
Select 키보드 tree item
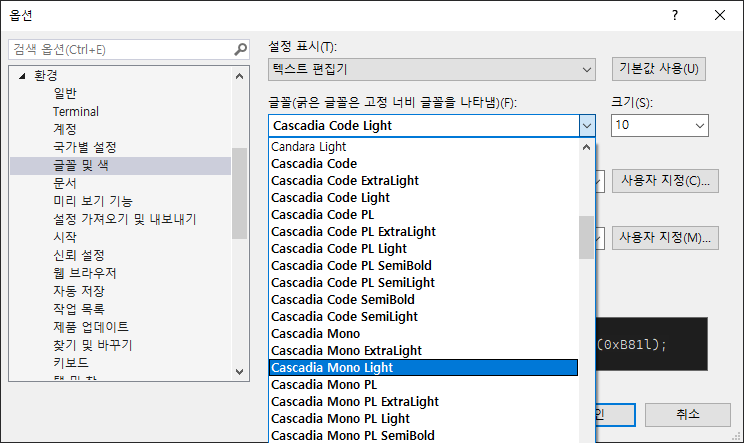[x=71, y=363]
